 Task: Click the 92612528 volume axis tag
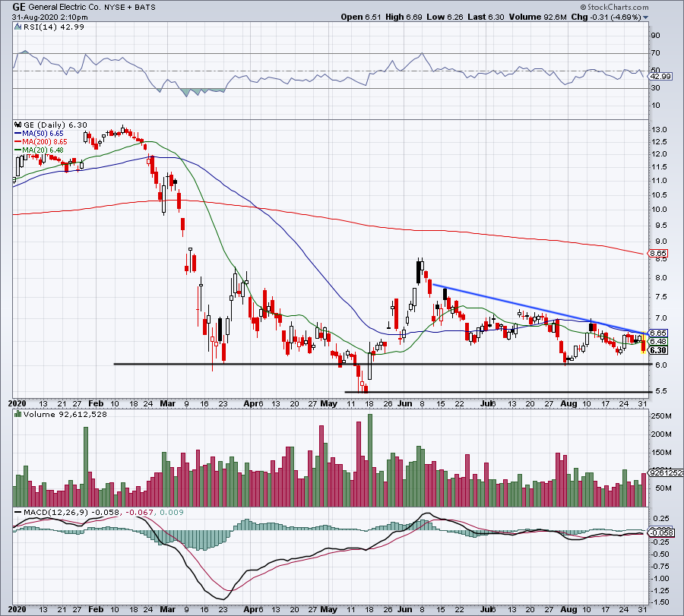pyautogui.click(x=666, y=472)
